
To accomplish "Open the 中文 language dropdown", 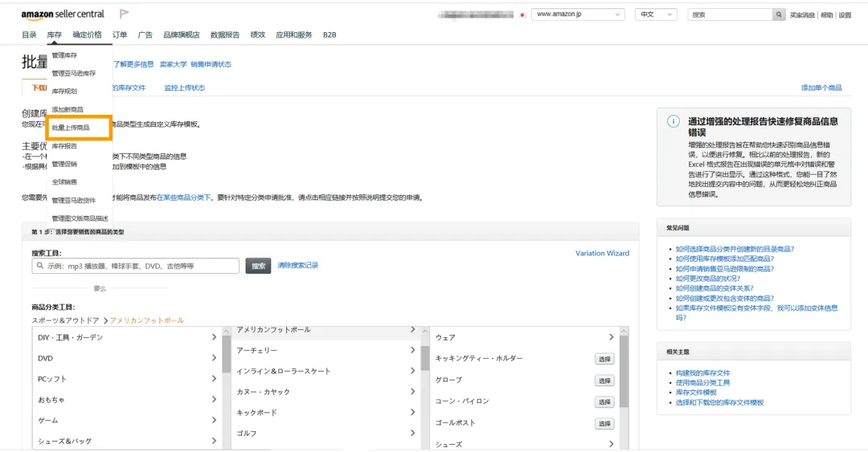I will click(x=656, y=14).
